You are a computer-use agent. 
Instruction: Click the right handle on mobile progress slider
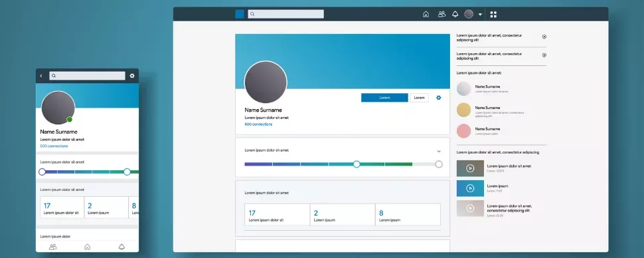click(x=127, y=172)
